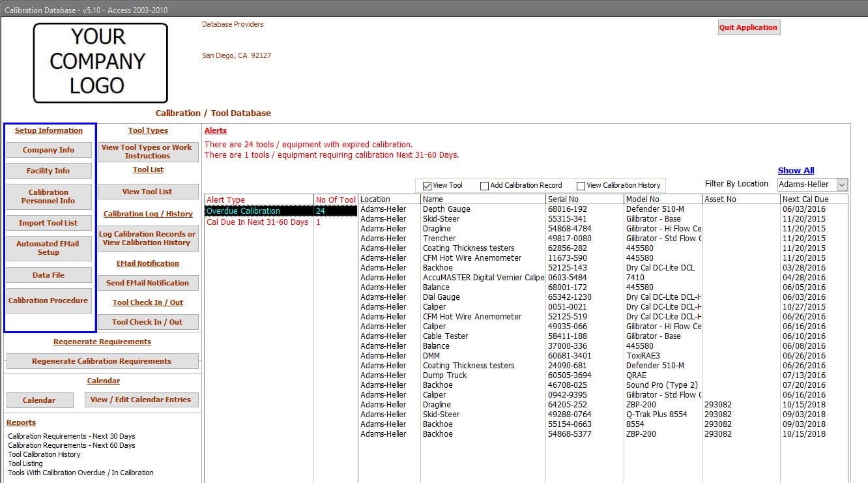Open Log Calibration Records or View History
This screenshot has width=868, height=483.
click(x=148, y=238)
